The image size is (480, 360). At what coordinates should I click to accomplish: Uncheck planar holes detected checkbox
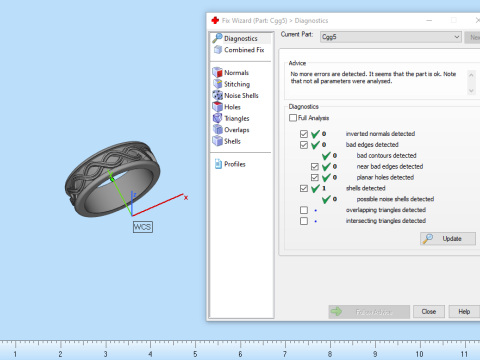click(x=315, y=177)
